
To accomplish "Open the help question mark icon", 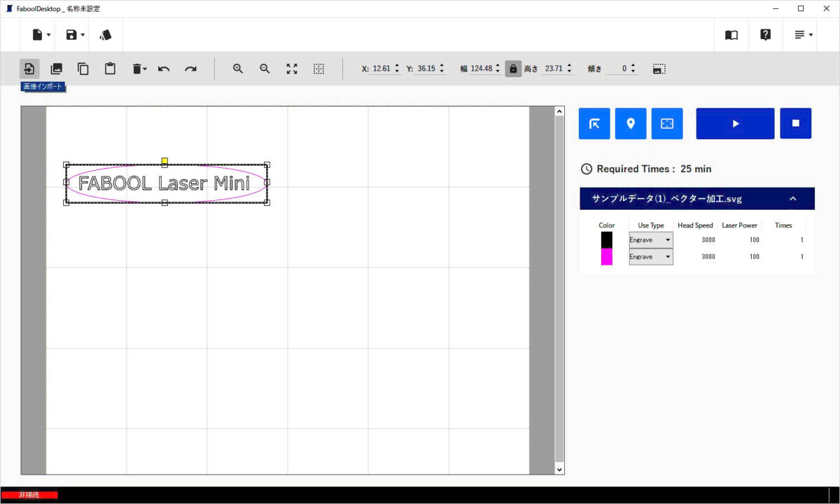I will [766, 34].
